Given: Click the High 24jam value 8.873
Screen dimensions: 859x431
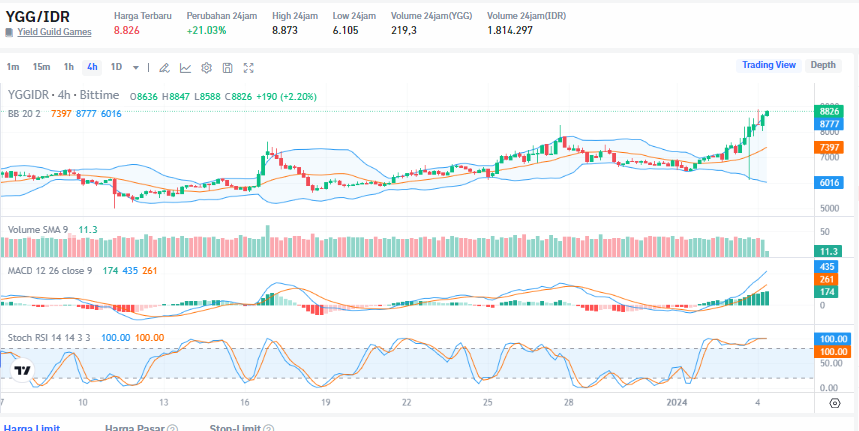Looking at the screenshot, I should point(285,31).
